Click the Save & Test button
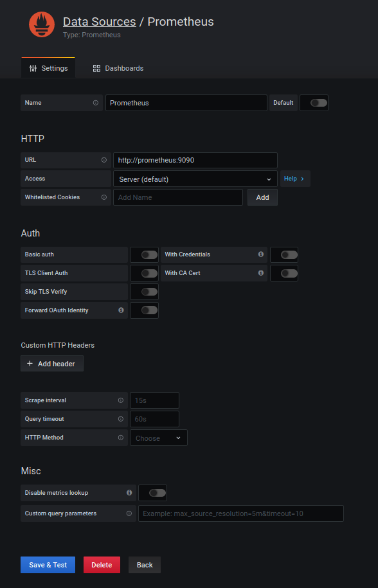Screen dimensions: 378x588 coord(48,565)
